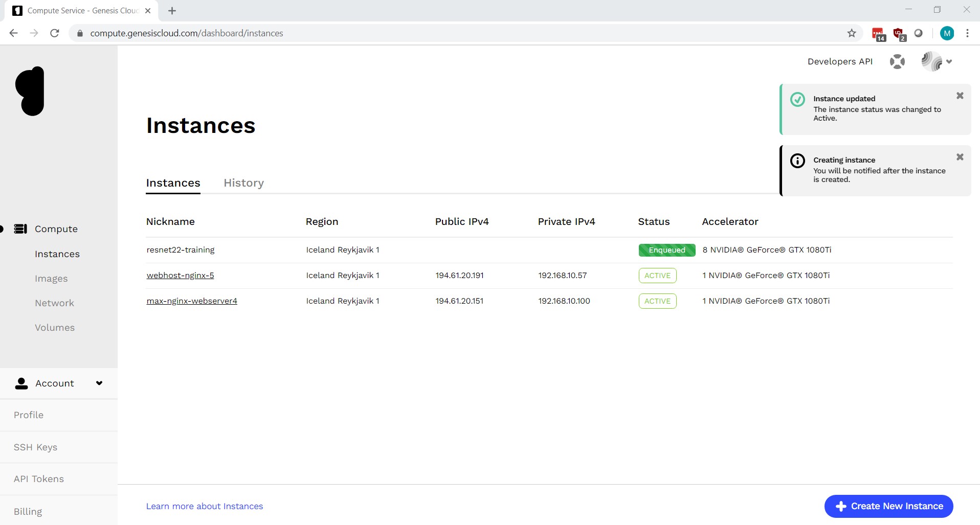Open the gray circle extension icon
Image resolution: width=980 pixels, height=525 pixels.
(x=919, y=33)
